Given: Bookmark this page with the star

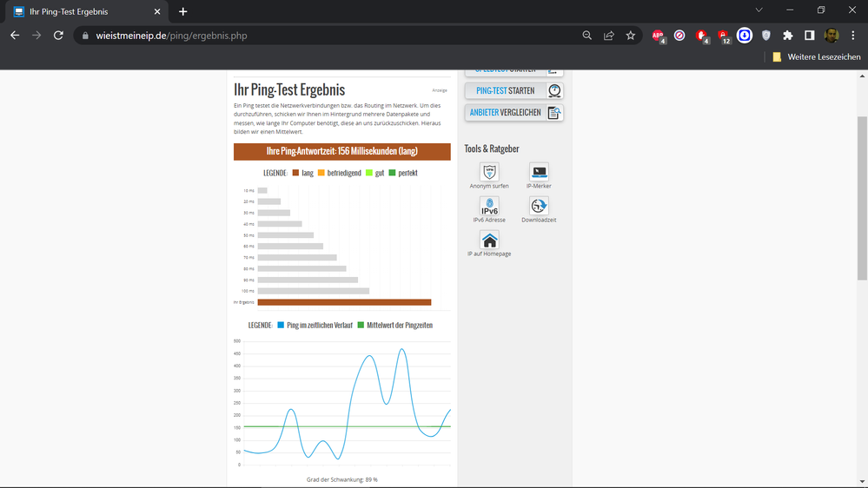Looking at the screenshot, I should [631, 36].
